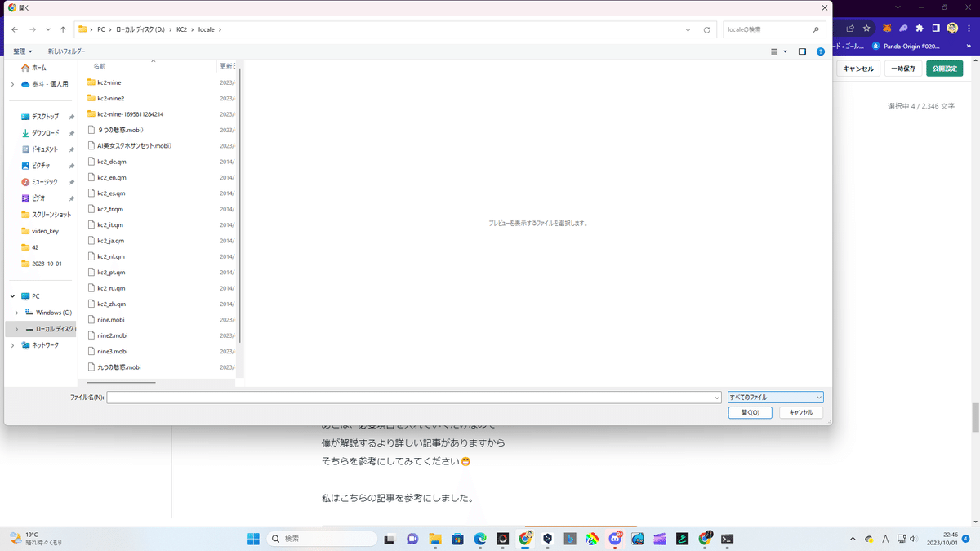This screenshot has height=551, width=980.
Task: Expand the 奏斗 - 個人用 OneDrive node
Action: pos(12,84)
